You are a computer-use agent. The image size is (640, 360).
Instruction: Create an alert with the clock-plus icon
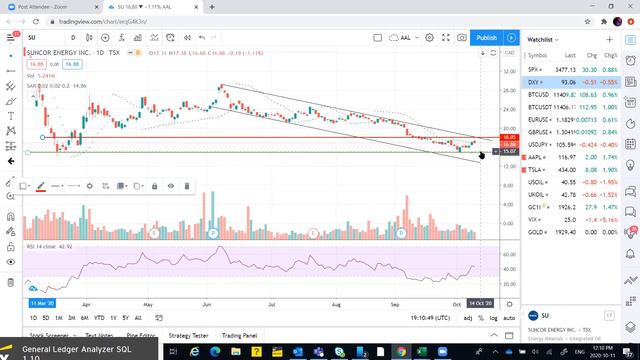[x=170, y=38]
